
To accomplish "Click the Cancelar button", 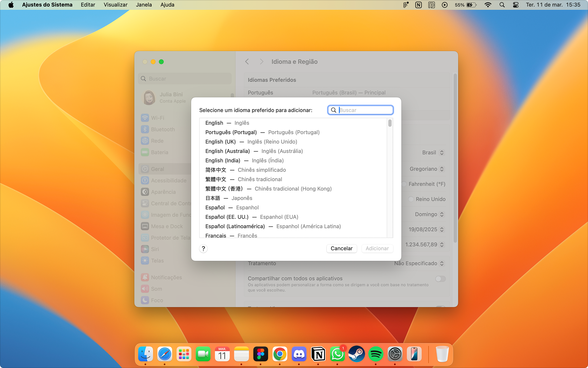I will (341, 248).
